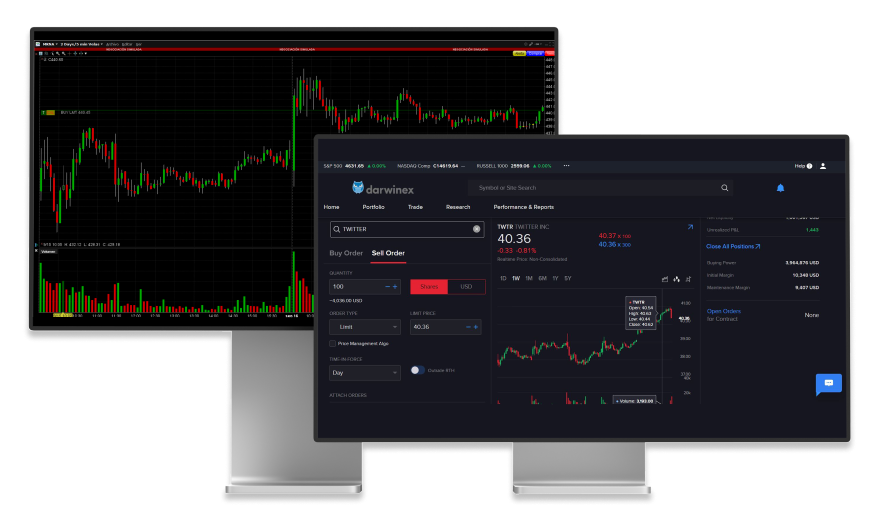The height and width of the screenshot is (527, 882).
Task: Switch chart to candlestick type icon
Action: (677, 278)
